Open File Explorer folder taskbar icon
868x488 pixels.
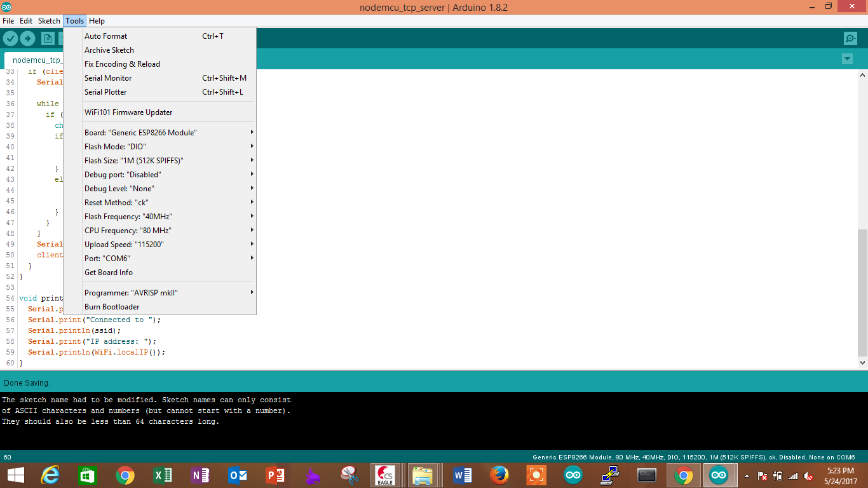(x=423, y=475)
